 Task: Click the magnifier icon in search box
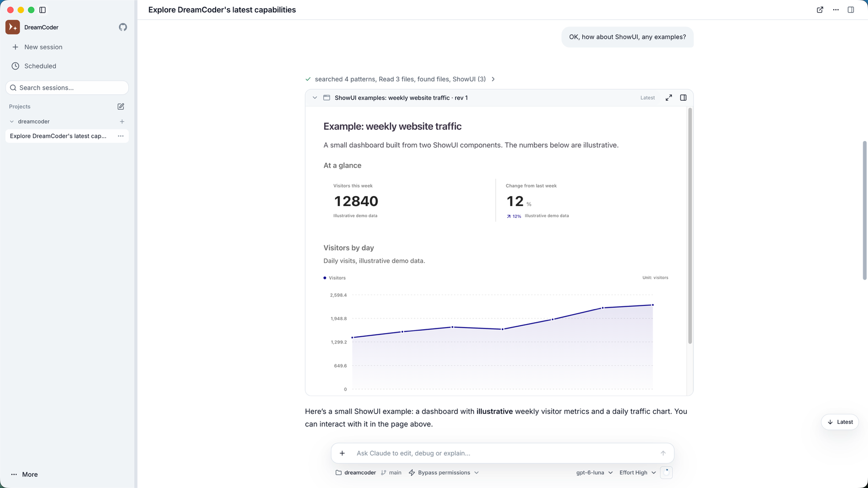(13, 88)
